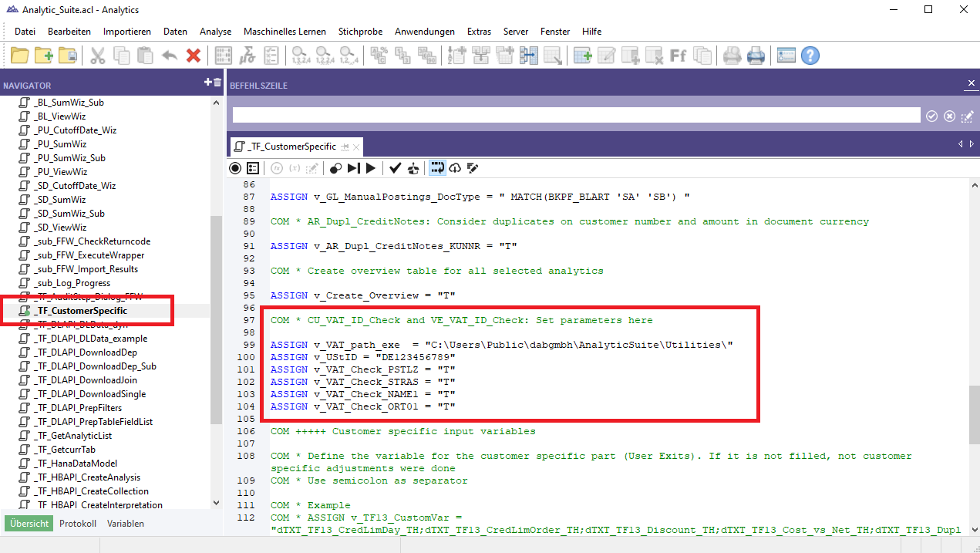
Task: Run the script with the play icon
Action: 371,168
